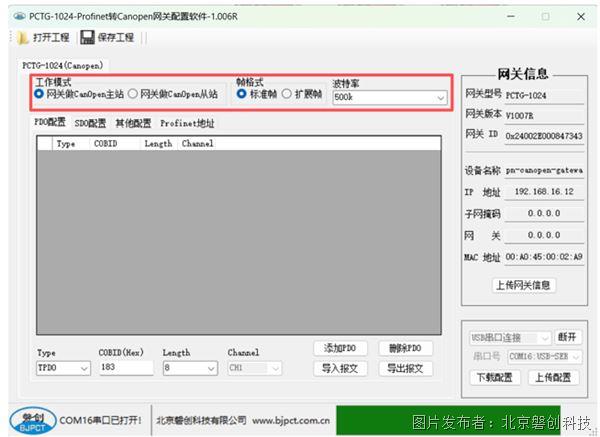
Task: Click the 删除PDO button
Action: [x=405, y=348]
